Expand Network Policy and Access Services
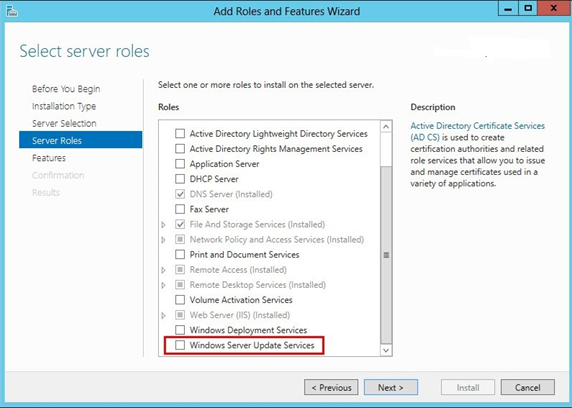 [x=163, y=240]
